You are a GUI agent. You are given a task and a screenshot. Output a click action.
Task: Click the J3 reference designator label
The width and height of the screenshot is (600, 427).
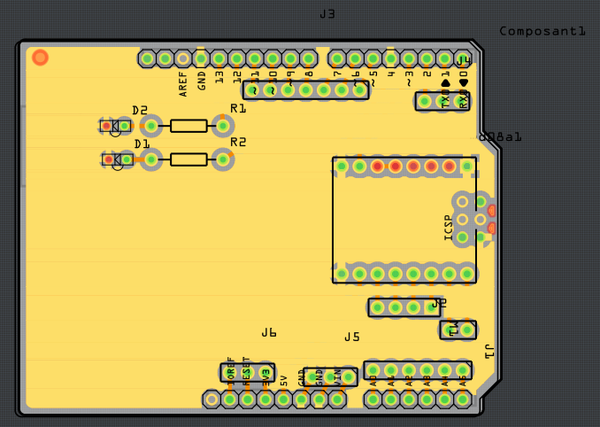(x=327, y=14)
